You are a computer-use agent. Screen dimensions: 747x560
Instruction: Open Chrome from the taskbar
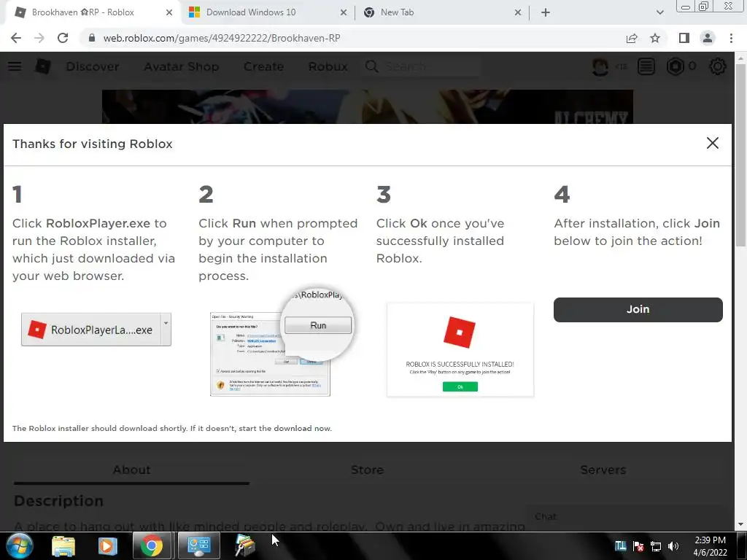tap(151, 545)
